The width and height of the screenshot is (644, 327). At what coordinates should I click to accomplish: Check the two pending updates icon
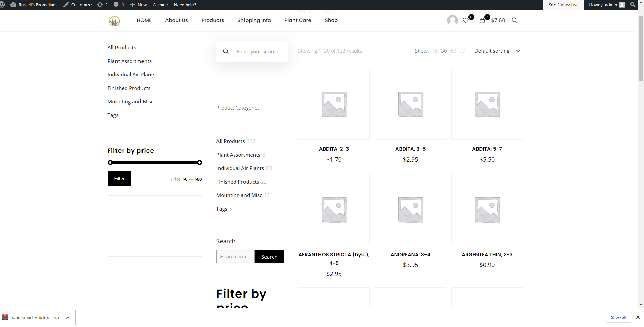pos(102,5)
